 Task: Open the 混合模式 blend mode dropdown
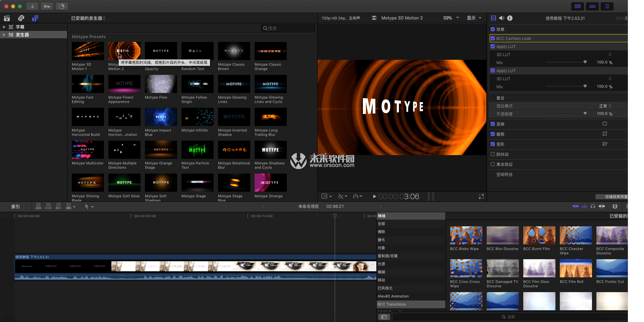(x=605, y=106)
